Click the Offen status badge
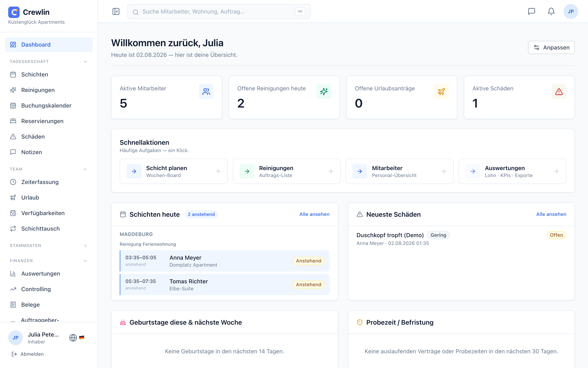 click(x=556, y=235)
